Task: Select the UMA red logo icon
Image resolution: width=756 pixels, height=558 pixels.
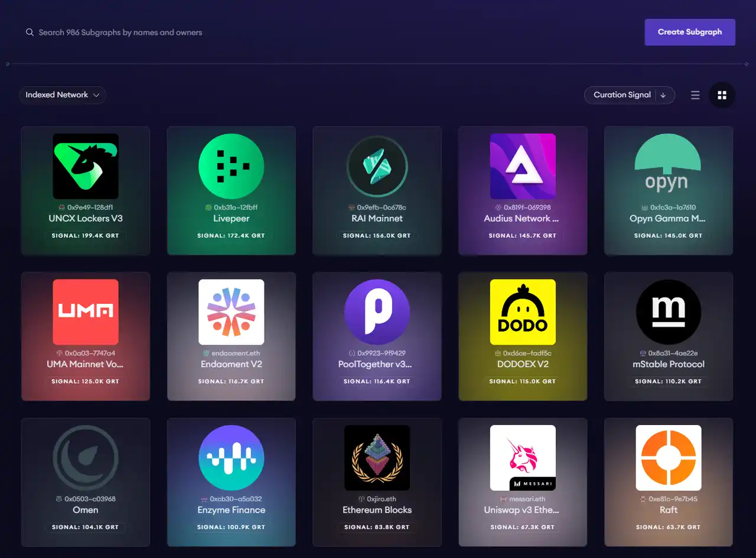Action: pyautogui.click(x=86, y=312)
